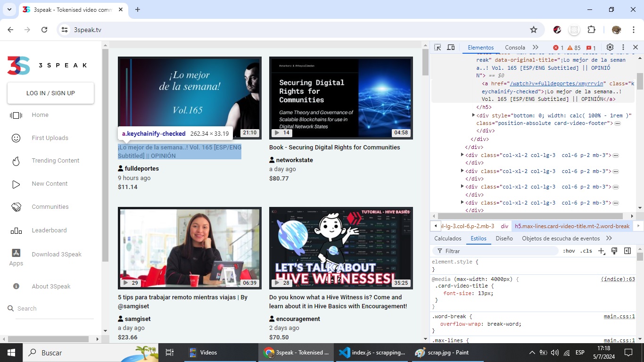Open main.css:1 source link for .word-break

point(619,316)
